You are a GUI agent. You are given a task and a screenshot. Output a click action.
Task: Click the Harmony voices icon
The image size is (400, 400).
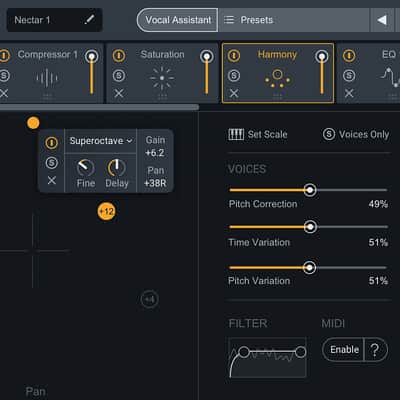point(277,79)
